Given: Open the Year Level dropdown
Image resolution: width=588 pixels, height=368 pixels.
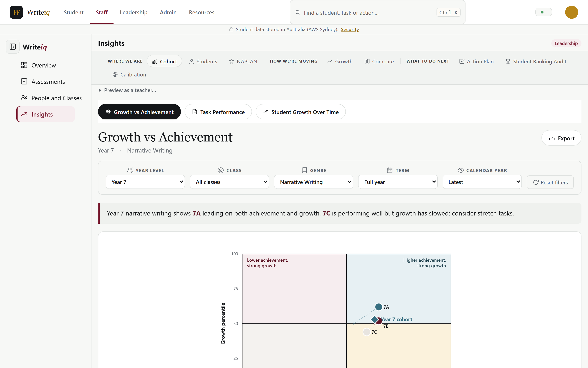Looking at the screenshot, I should tap(145, 182).
